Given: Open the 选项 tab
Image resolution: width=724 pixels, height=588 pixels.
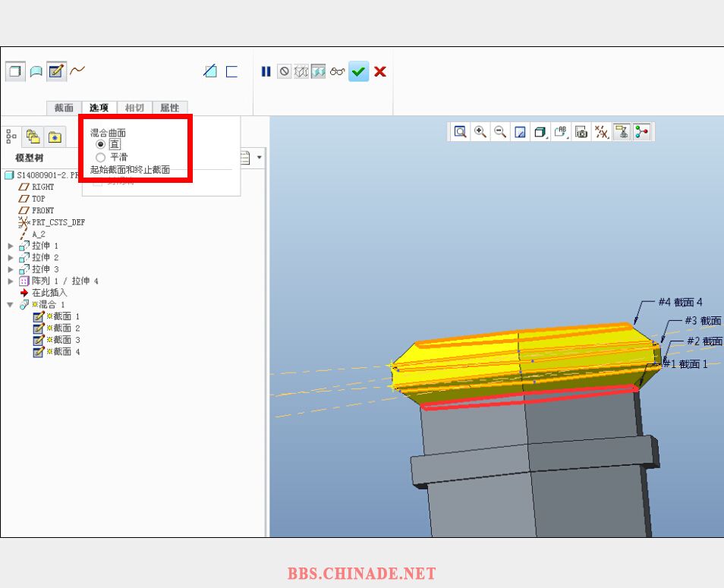Looking at the screenshot, I should (99, 108).
